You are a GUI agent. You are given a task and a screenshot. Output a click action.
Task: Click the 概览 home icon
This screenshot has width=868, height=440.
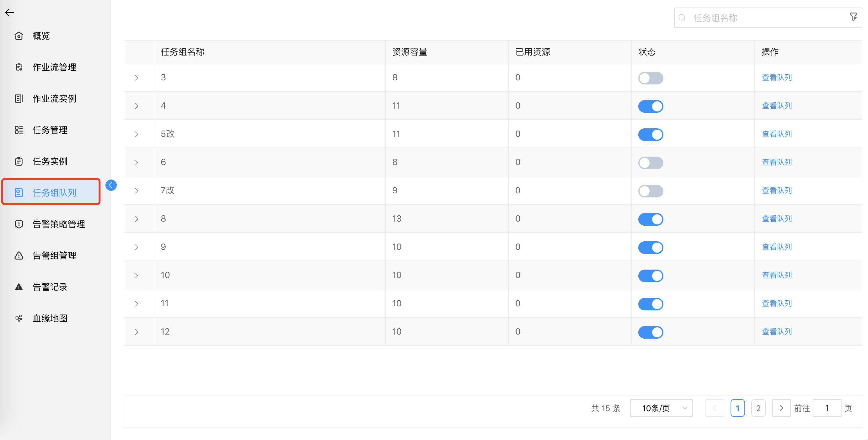point(19,36)
